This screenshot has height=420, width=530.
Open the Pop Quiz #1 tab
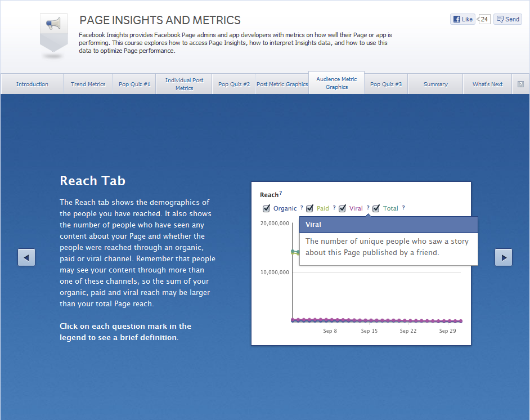134,84
